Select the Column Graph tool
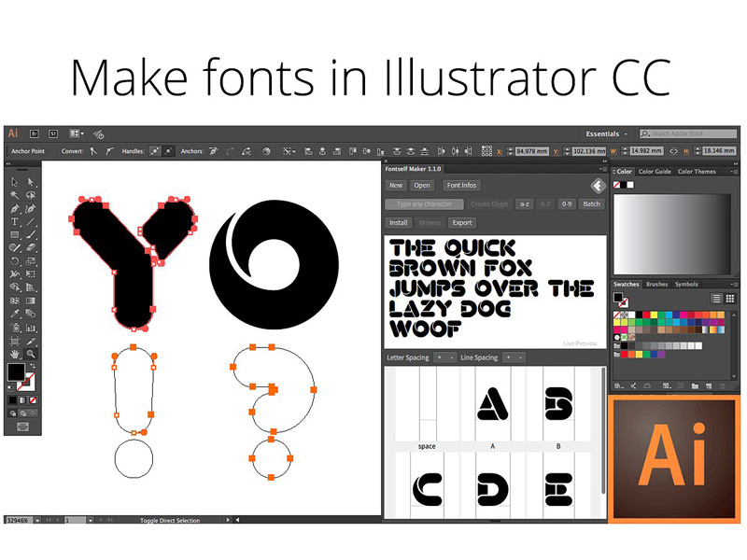This screenshot has height=560, width=747. (31, 328)
